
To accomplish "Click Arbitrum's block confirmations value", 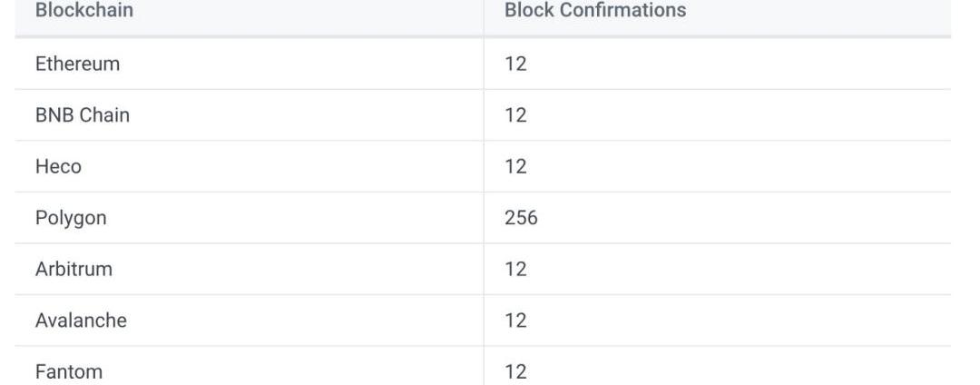I will [515, 270].
